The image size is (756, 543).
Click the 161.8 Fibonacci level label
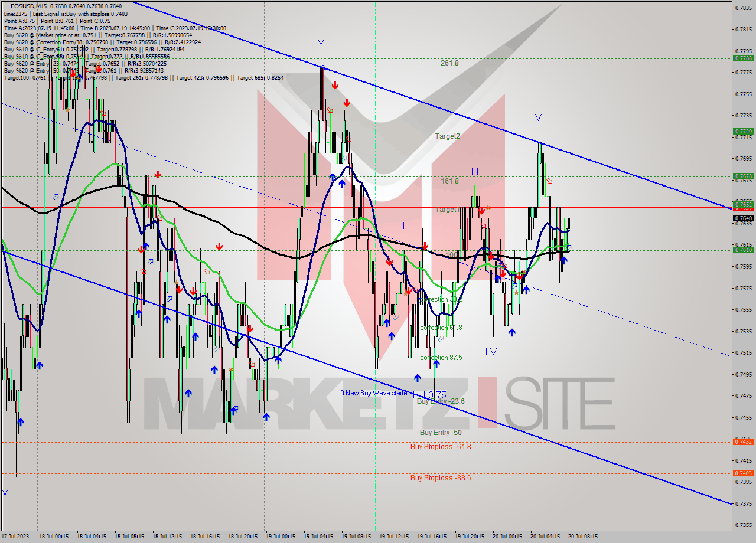(449, 181)
